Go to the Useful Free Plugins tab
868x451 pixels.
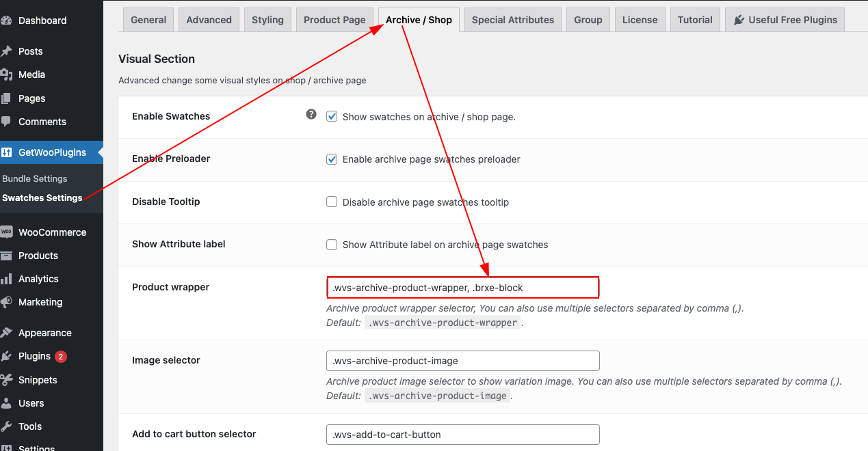785,20
